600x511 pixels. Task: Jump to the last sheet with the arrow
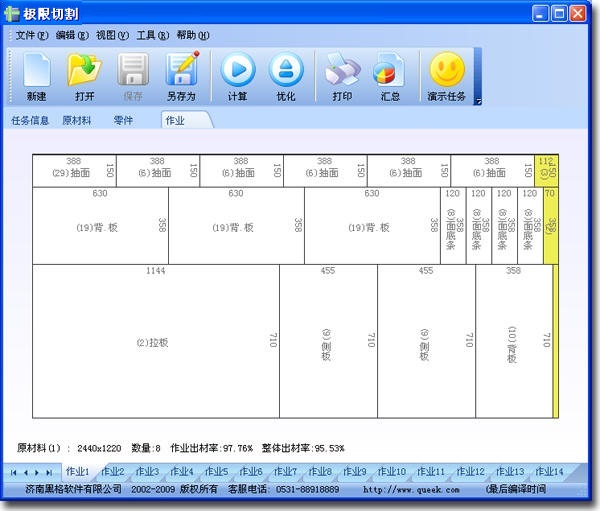[x=50, y=472]
